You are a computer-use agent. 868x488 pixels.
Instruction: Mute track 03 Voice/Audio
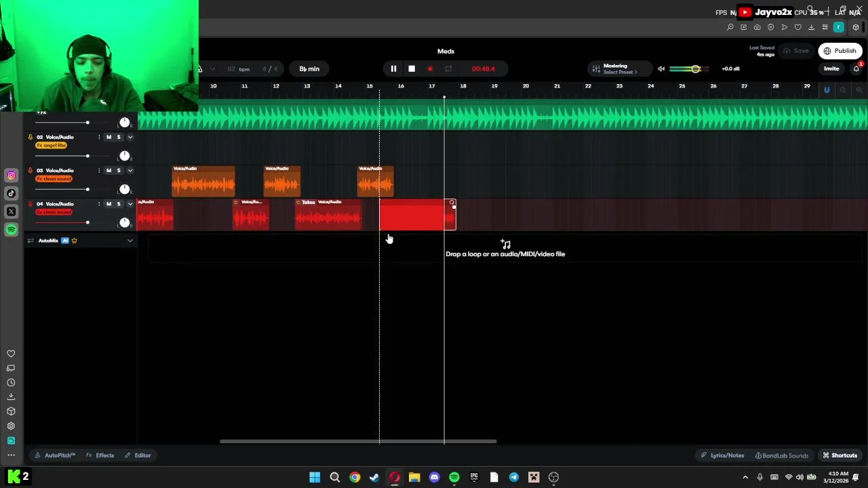[108, 170]
